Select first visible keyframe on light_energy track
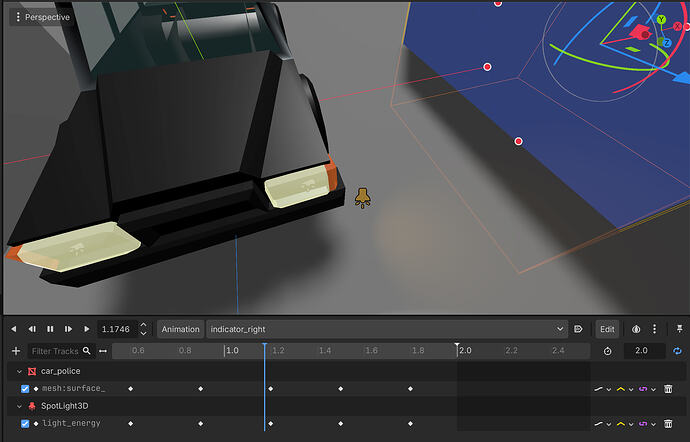 131,424
